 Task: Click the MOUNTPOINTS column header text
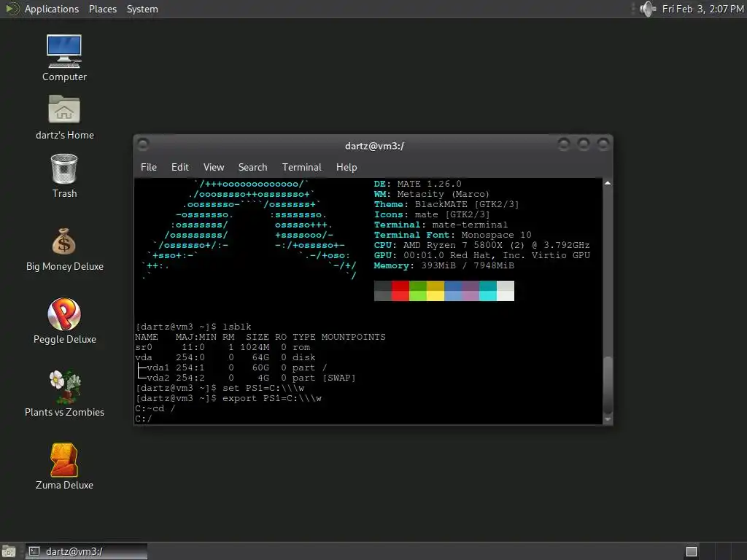pos(354,337)
